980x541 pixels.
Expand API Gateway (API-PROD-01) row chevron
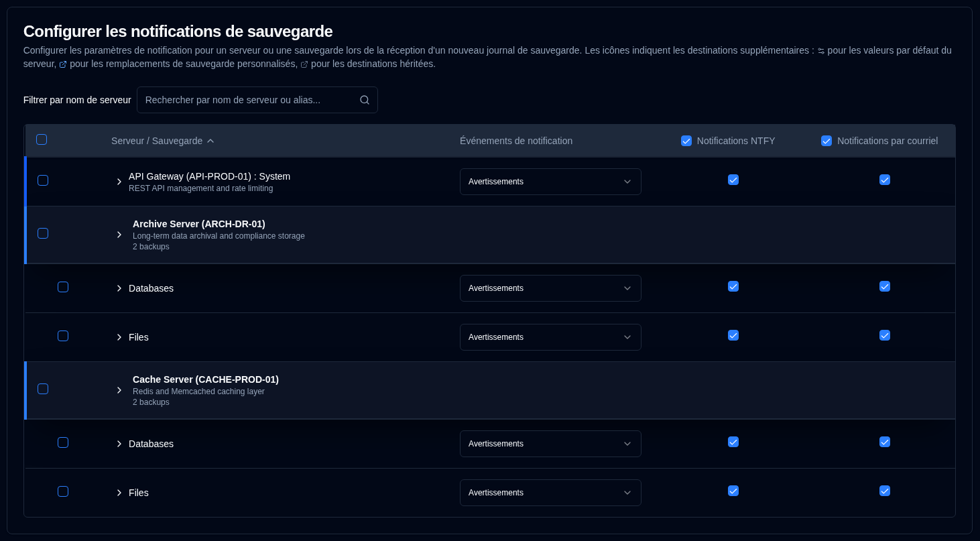click(119, 182)
